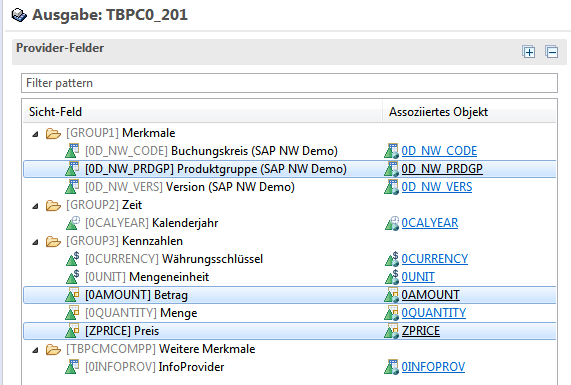Viewport: 571px width, 385px height.
Task: Open the 0AMOUNT associated object link
Action: 430,295
